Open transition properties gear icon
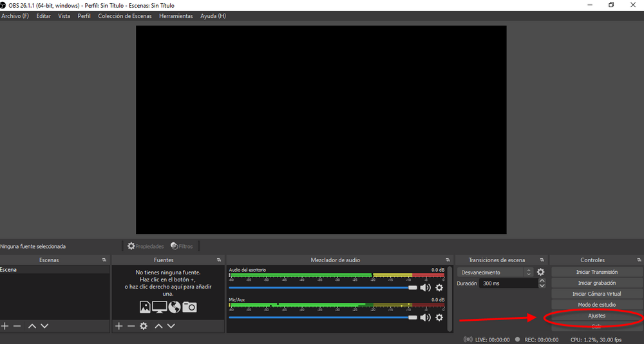Image resolution: width=644 pixels, height=344 pixels. pyautogui.click(x=540, y=272)
